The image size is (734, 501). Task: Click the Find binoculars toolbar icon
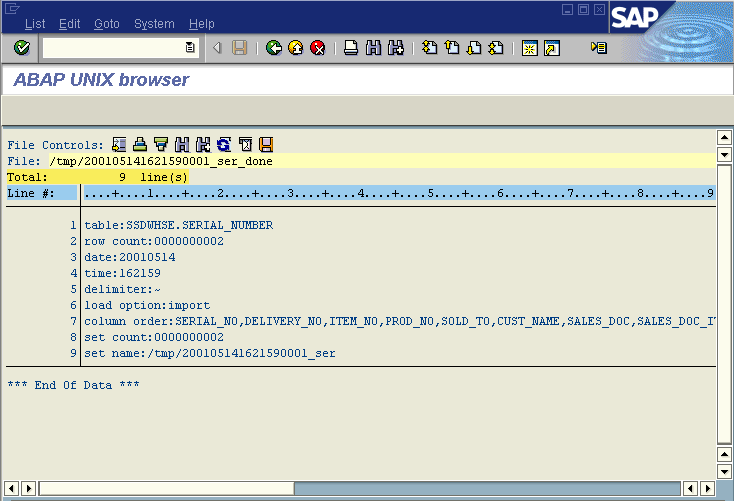tap(373, 48)
